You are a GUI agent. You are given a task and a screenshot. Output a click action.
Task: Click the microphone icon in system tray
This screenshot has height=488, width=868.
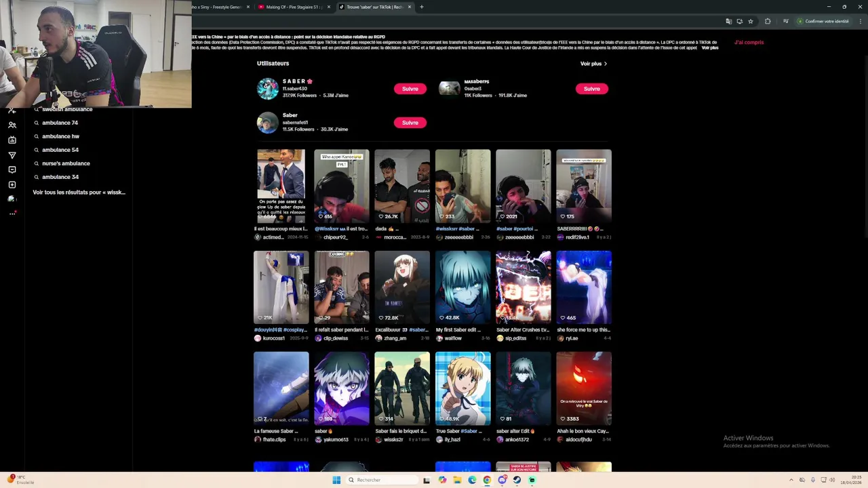point(813,480)
